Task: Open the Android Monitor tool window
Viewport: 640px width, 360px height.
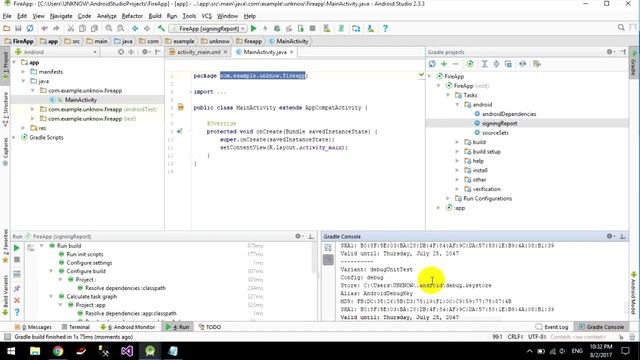Action: 127,327
